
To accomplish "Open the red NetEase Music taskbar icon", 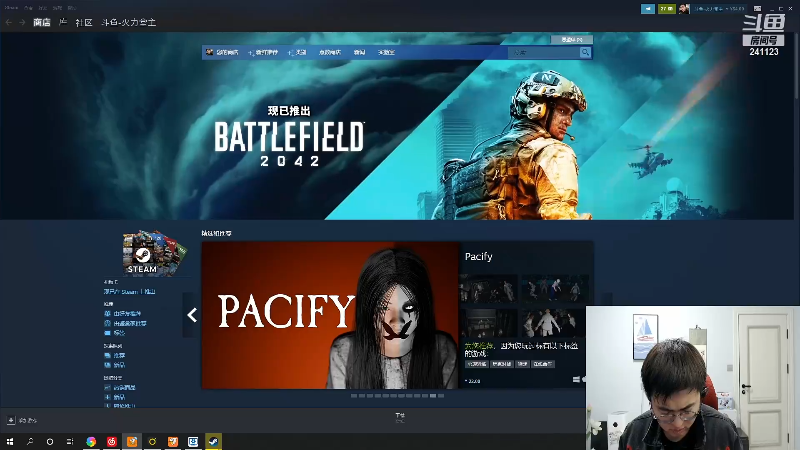I will [x=112, y=441].
